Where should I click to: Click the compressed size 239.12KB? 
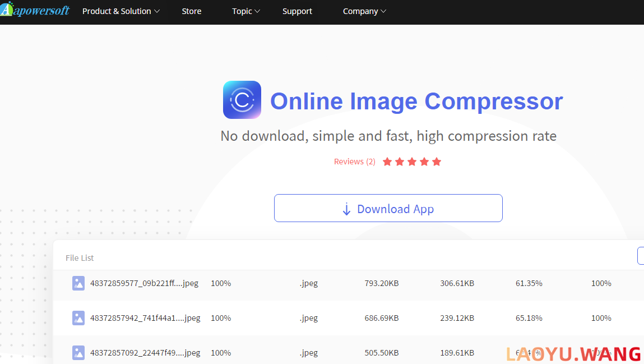[x=457, y=318]
